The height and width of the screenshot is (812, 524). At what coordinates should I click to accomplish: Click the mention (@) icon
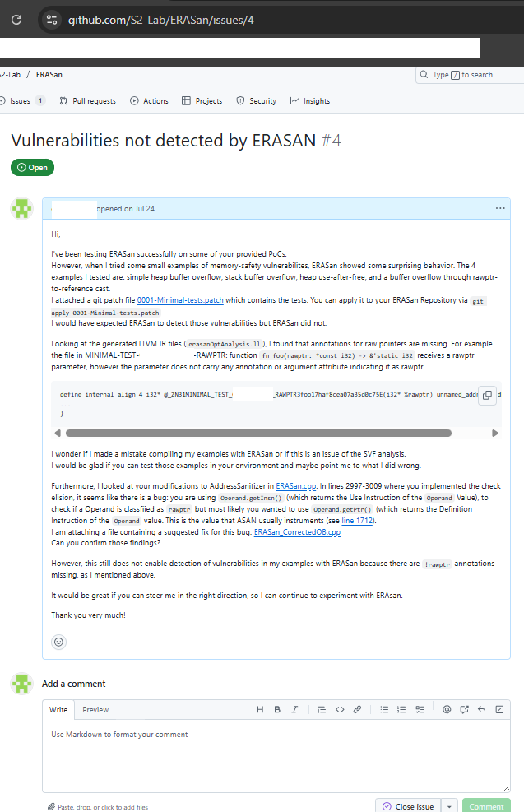click(447, 709)
